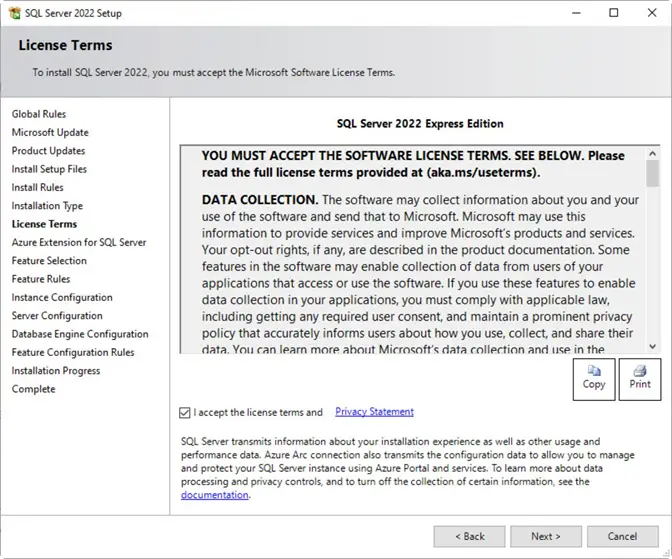Select Microsoft Update step in sidebar
This screenshot has width=672, height=559.
[50, 132]
